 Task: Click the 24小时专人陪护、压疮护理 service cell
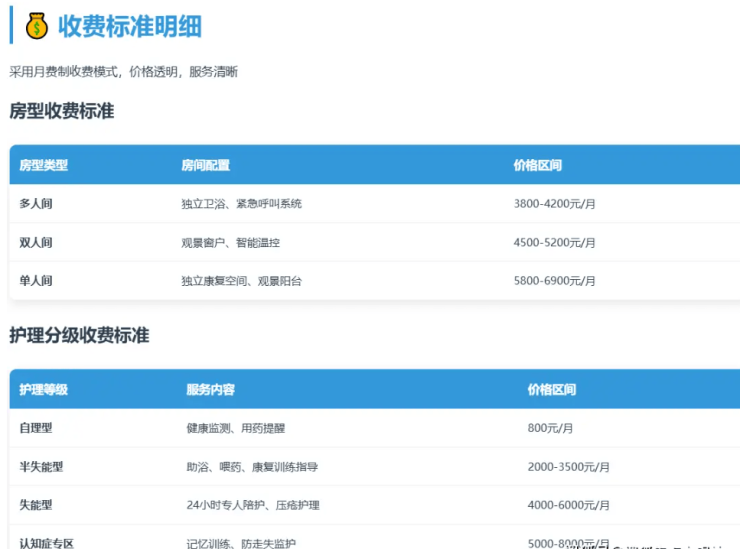[x=253, y=505]
